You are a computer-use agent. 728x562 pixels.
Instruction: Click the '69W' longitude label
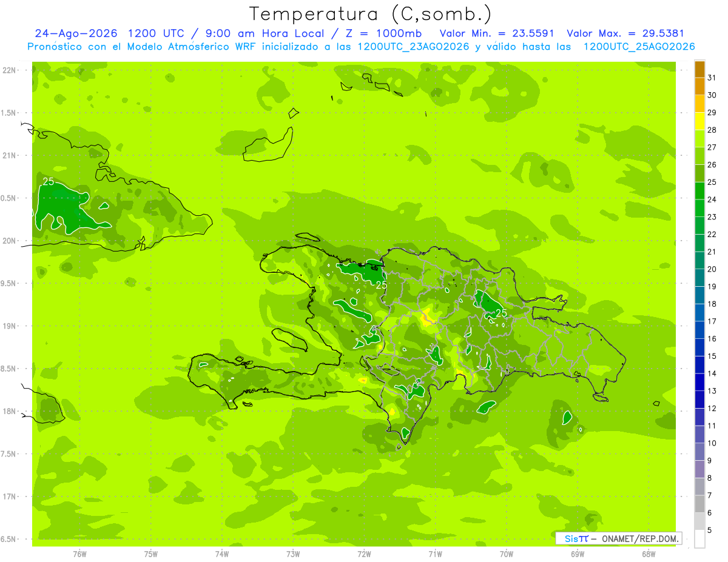[x=578, y=554]
